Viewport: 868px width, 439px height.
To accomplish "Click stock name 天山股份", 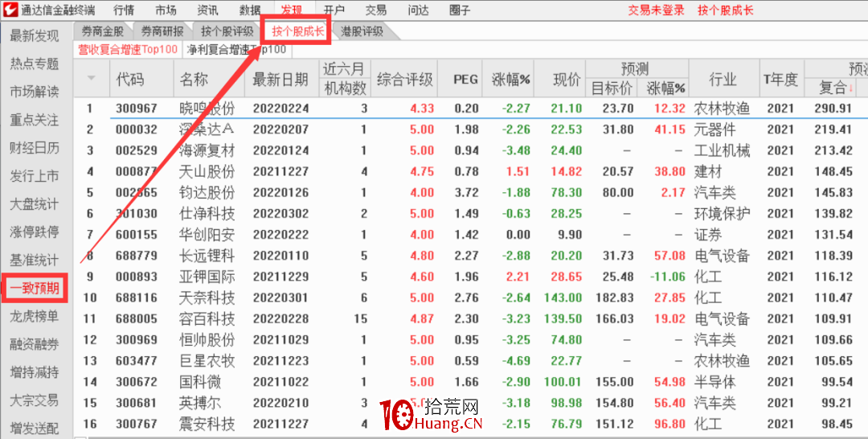I will [x=207, y=171].
